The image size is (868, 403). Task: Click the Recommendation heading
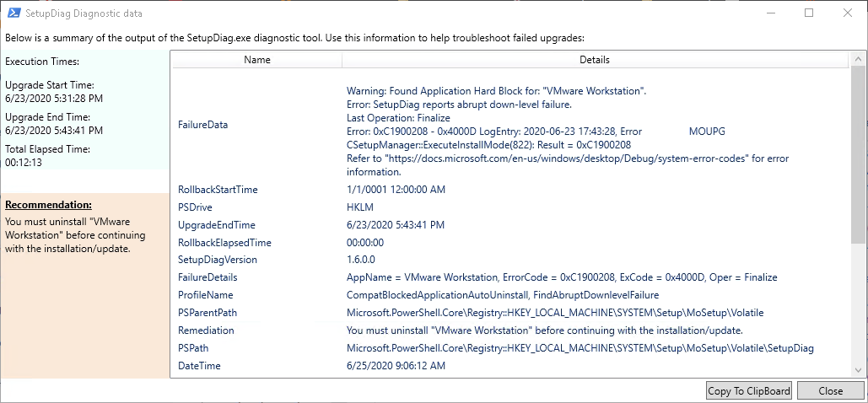[x=48, y=205]
